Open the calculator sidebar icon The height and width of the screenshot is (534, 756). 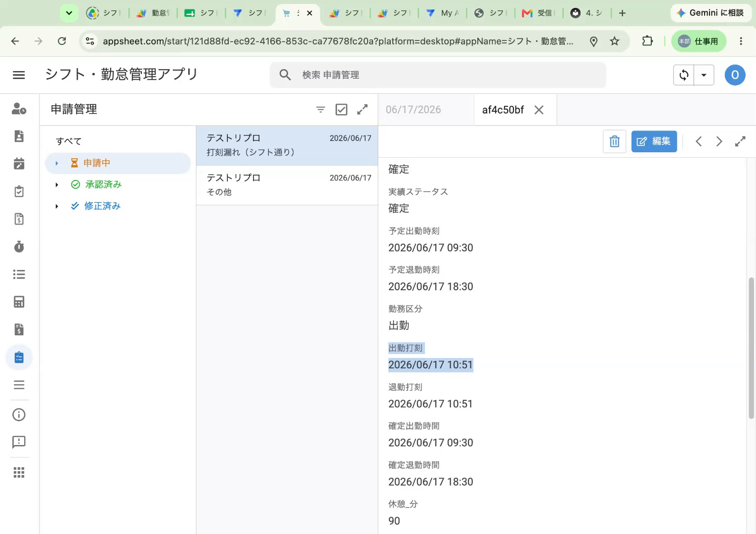click(19, 302)
